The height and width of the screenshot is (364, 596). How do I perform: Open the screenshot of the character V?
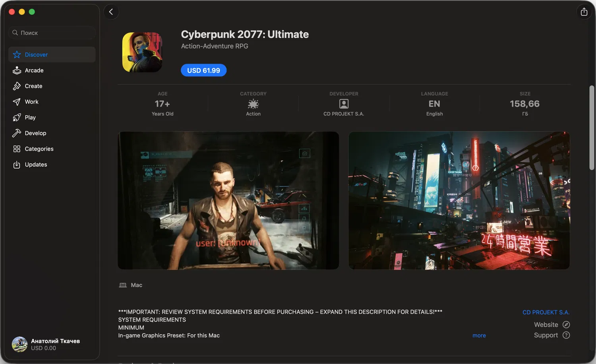click(x=228, y=201)
